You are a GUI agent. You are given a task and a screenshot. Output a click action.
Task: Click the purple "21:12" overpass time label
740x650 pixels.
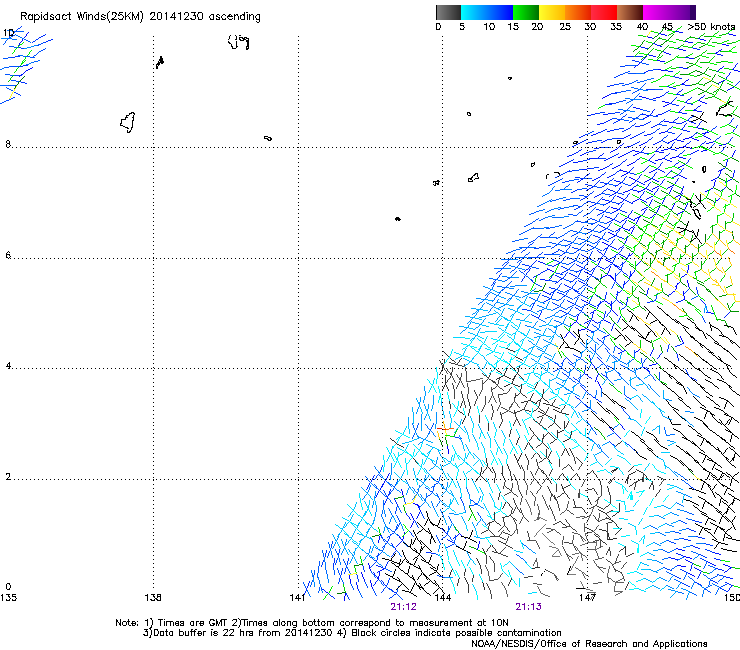[404, 607]
